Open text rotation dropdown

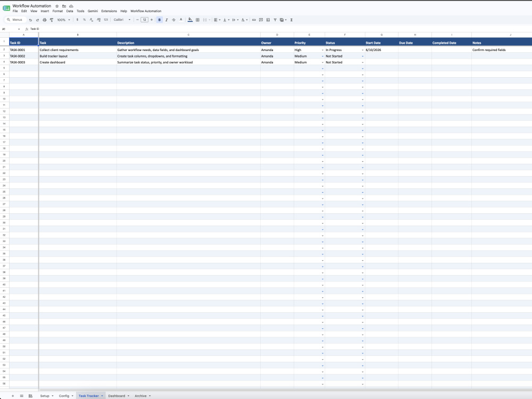point(245,20)
